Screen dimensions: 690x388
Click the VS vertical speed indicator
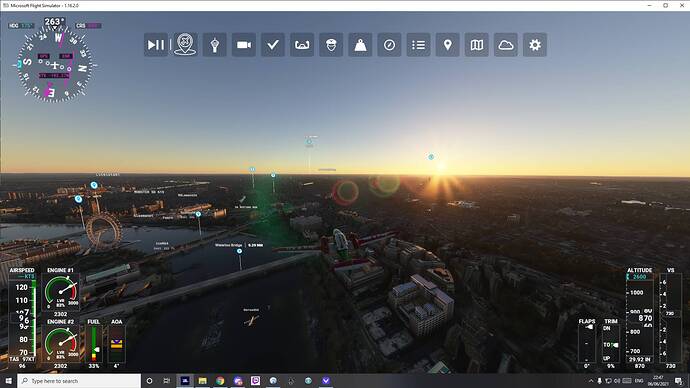670,318
